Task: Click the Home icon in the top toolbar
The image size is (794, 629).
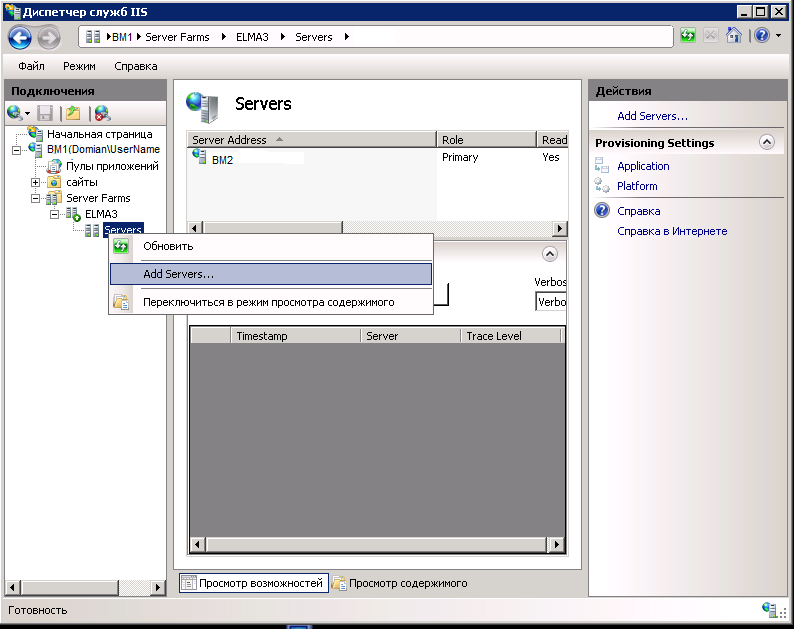Action: (733, 36)
